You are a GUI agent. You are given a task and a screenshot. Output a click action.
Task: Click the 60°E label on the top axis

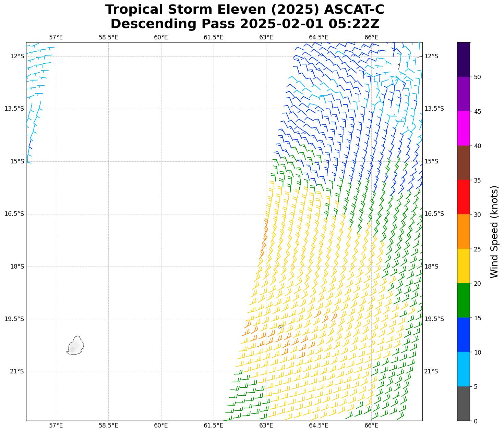[161, 37]
